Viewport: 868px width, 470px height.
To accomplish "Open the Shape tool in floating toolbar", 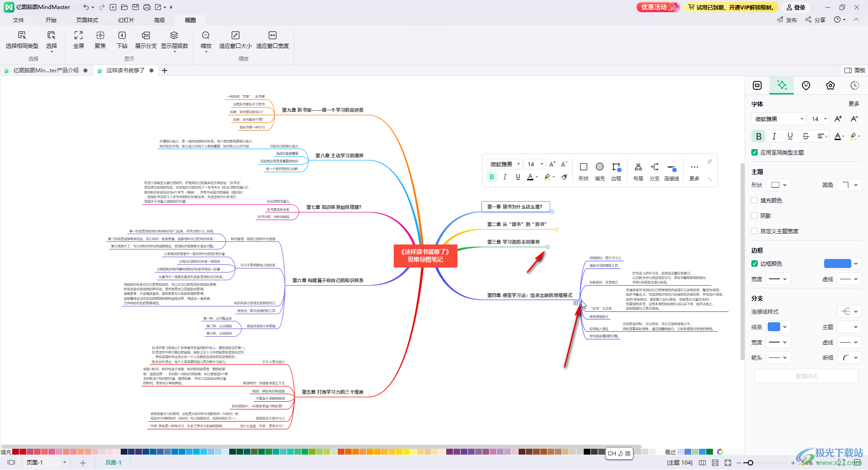I will click(x=584, y=171).
